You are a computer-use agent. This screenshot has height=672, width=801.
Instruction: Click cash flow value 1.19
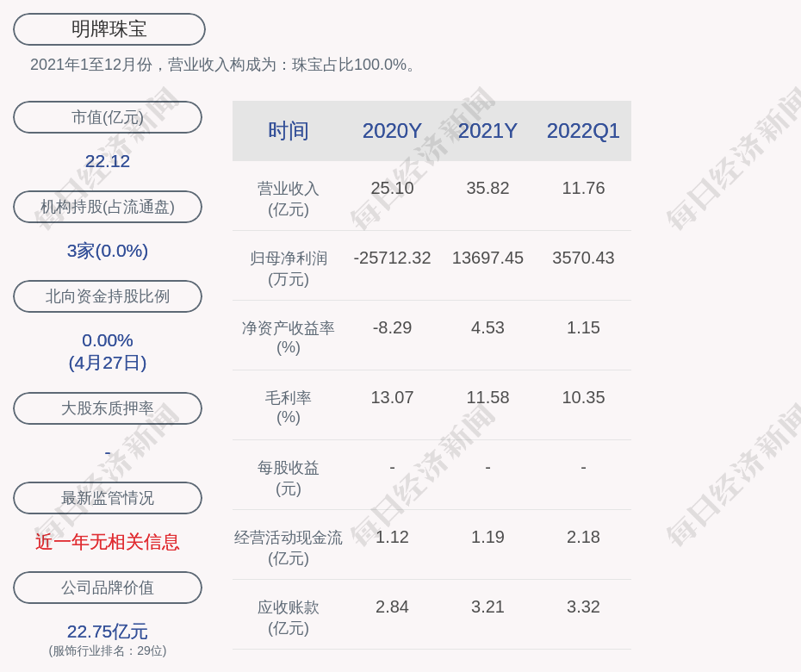coord(487,537)
